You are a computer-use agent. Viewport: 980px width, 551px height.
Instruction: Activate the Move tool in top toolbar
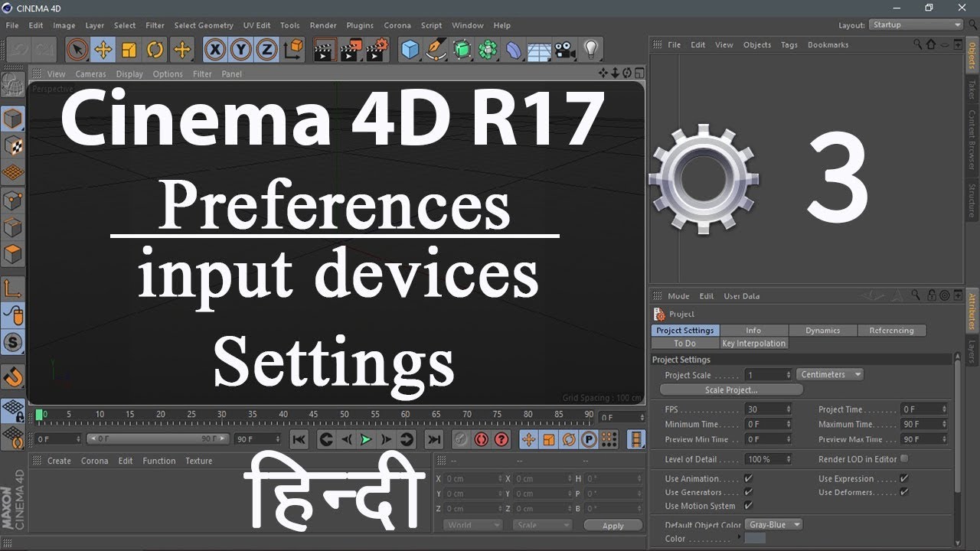click(x=103, y=50)
